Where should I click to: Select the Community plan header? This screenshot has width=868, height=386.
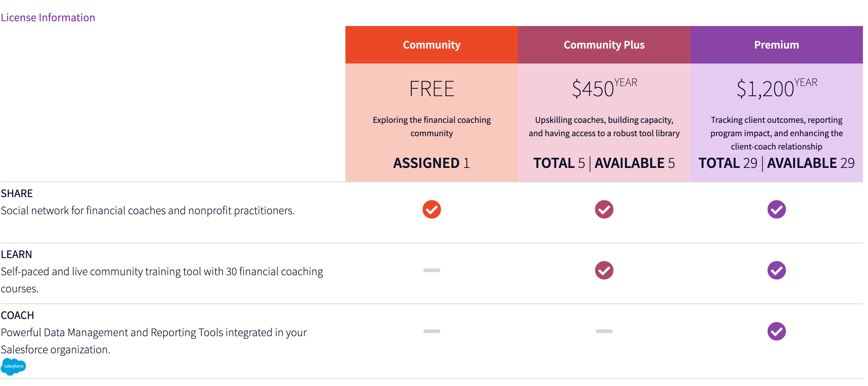431,45
